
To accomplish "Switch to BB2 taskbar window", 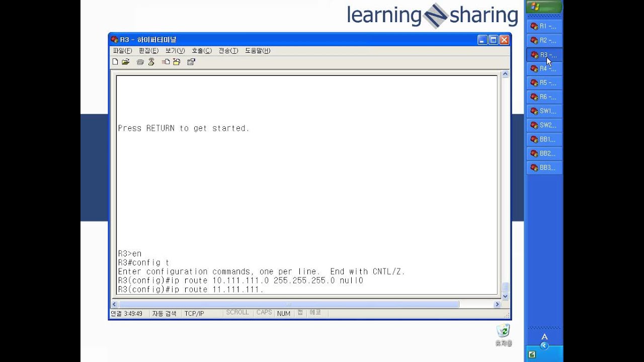I will click(544, 153).
